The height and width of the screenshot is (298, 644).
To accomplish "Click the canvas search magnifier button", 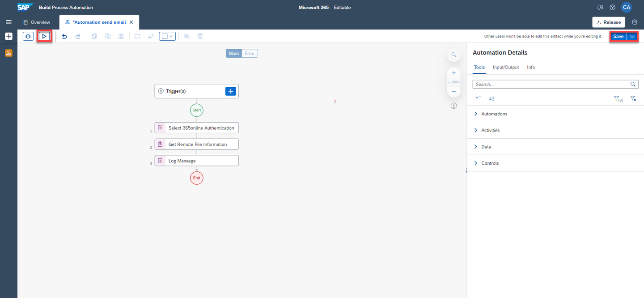I will [x=453, y=55].
